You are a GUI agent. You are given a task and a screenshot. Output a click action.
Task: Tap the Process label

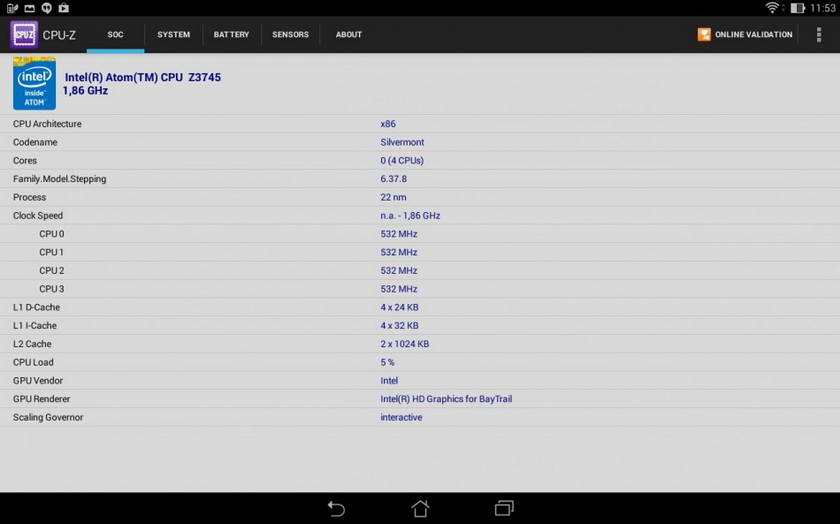tap(29, 197)
